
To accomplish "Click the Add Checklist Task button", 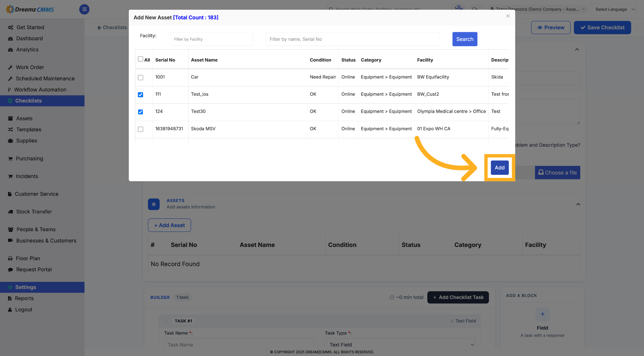I will (458, 297).
